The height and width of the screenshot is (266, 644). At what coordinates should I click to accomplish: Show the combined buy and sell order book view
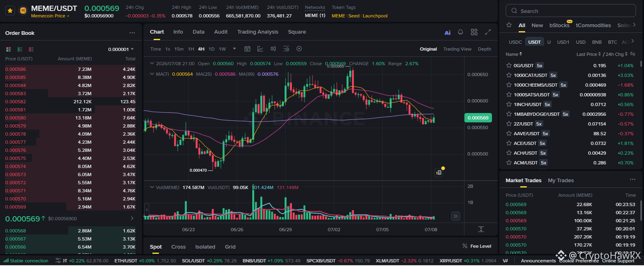[x=8, y=49]
